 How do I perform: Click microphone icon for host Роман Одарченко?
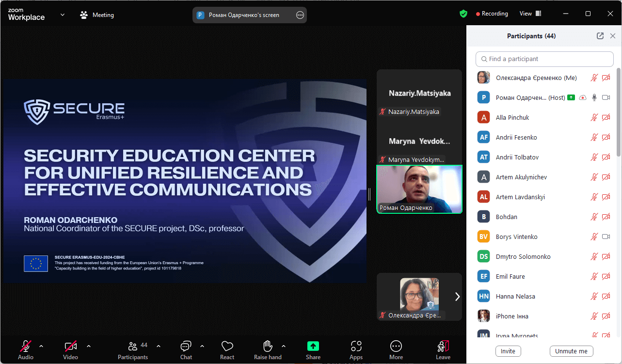[594, 97]
